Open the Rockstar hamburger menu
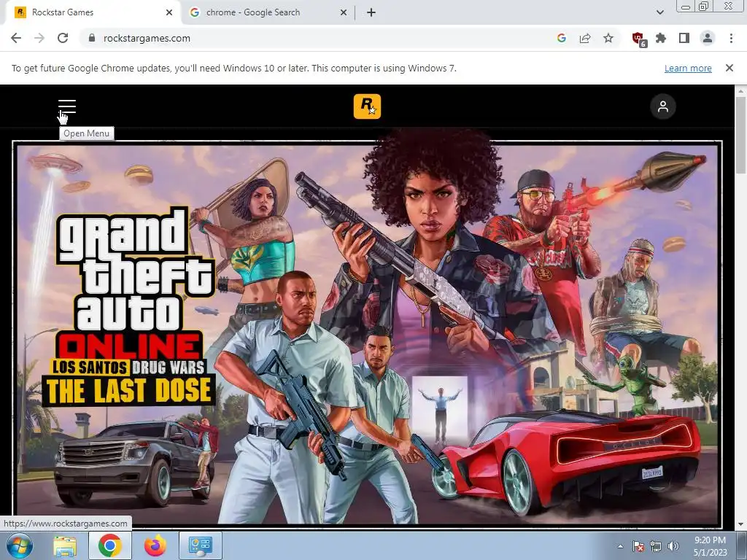The image size is (747, 560). click(67, 106)
